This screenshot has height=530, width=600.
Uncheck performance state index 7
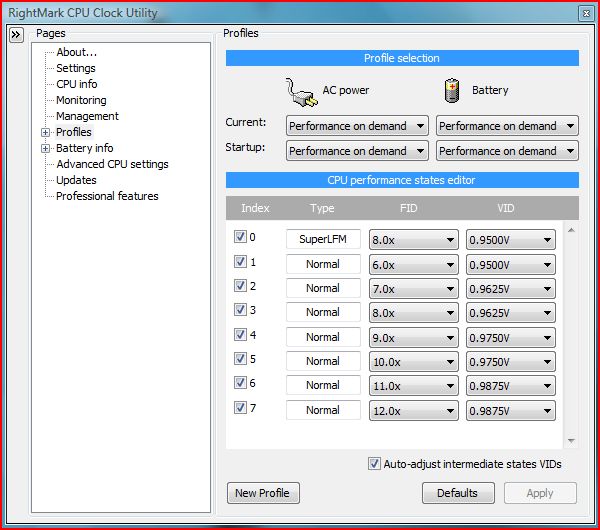[x=240, y=408]
